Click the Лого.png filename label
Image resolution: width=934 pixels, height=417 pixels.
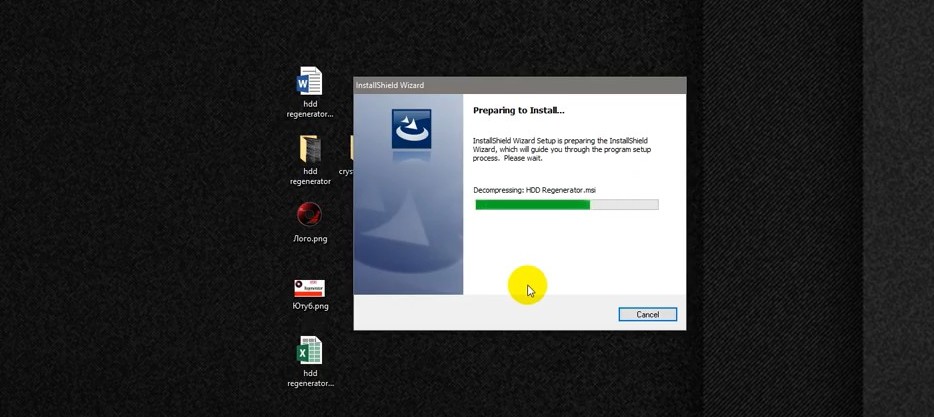pyautogui.click(x=309, y=239)
